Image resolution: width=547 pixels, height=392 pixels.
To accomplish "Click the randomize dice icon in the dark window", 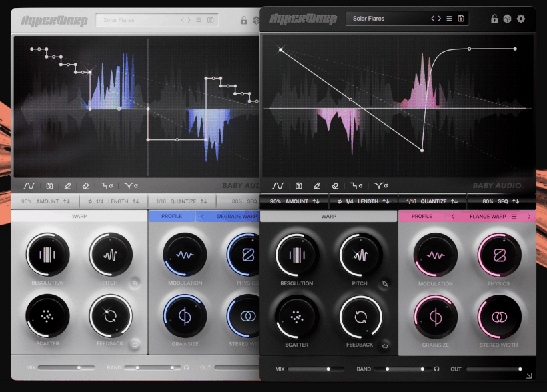I will click(507, 19).
